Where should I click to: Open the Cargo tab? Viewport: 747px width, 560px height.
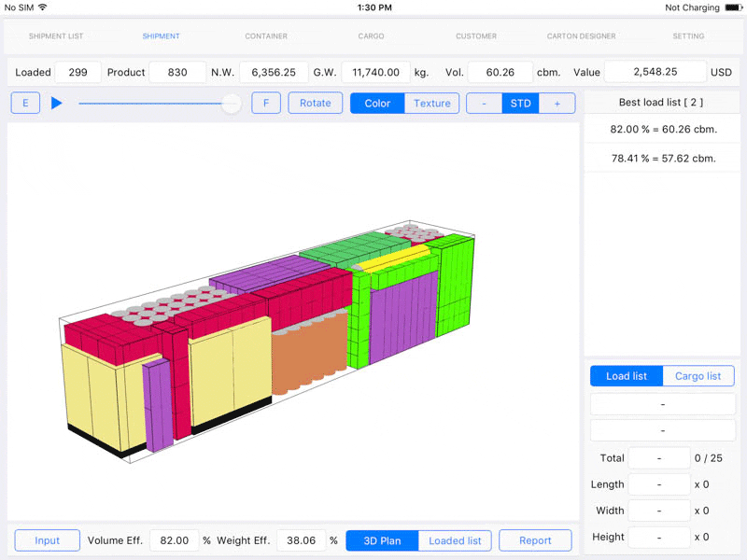[371, 36]
